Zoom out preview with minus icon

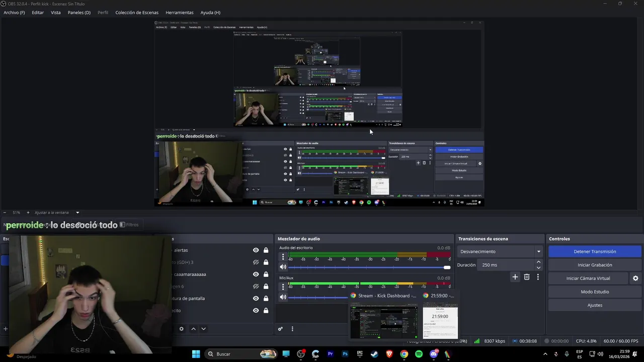[5, 213]
